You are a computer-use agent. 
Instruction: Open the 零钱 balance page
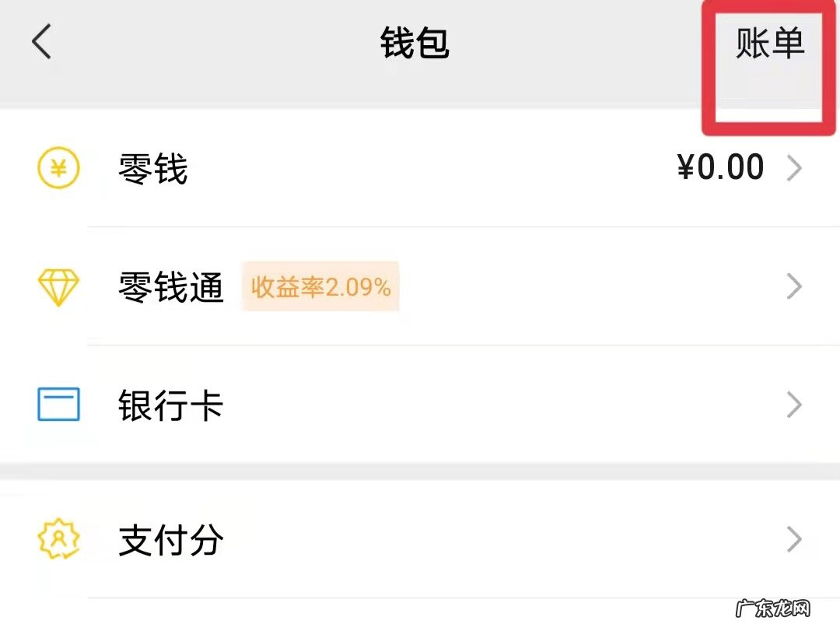pos(152,170)
